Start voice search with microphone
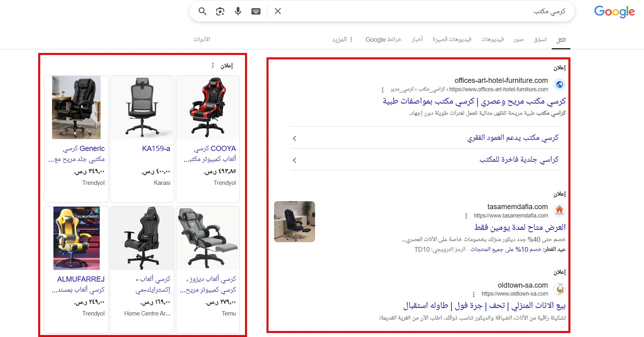 [238, 11]
